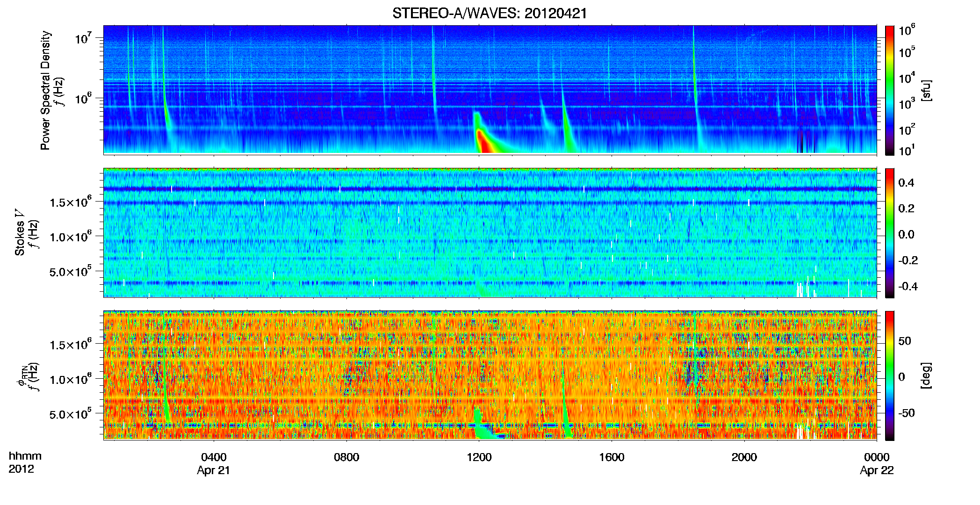Click the "0.4" Stokes V colorbar label
The image size is (980, 505).
click(x=906, y=183)
